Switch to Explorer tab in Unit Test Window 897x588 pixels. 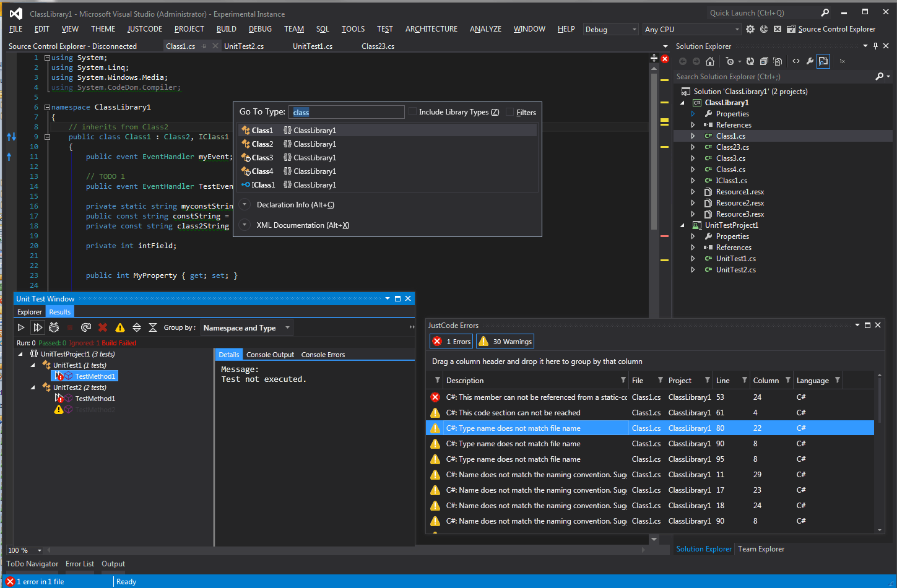click(x=30, y=312)
